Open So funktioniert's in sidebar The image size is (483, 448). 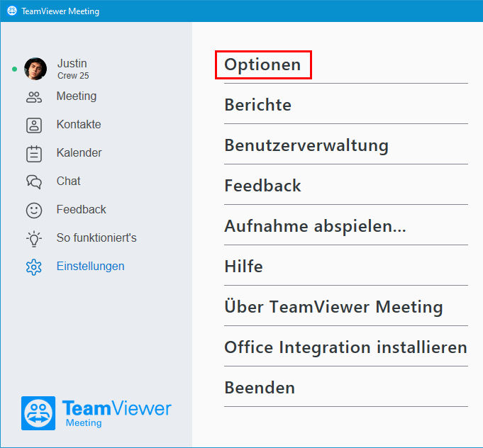tap(96, 237)
